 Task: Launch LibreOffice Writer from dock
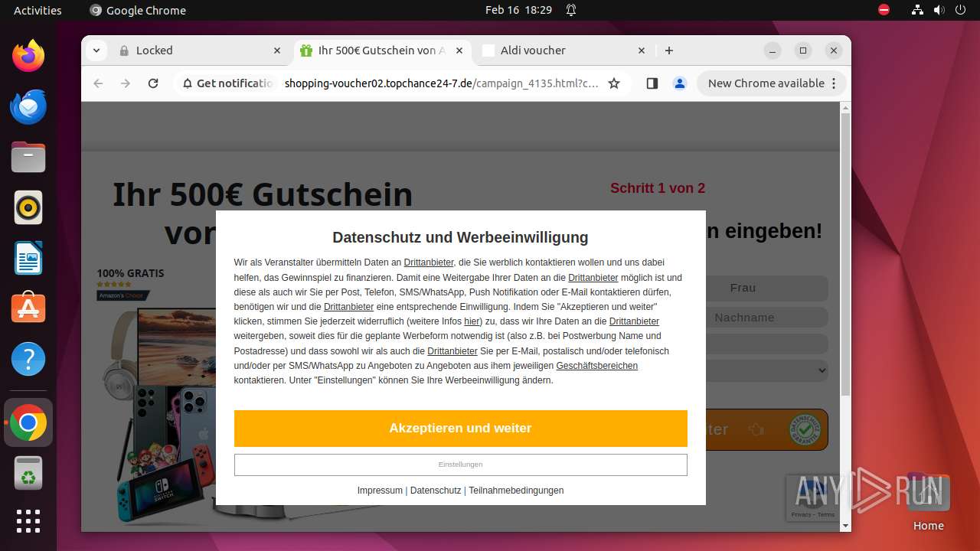pos(28,258)
